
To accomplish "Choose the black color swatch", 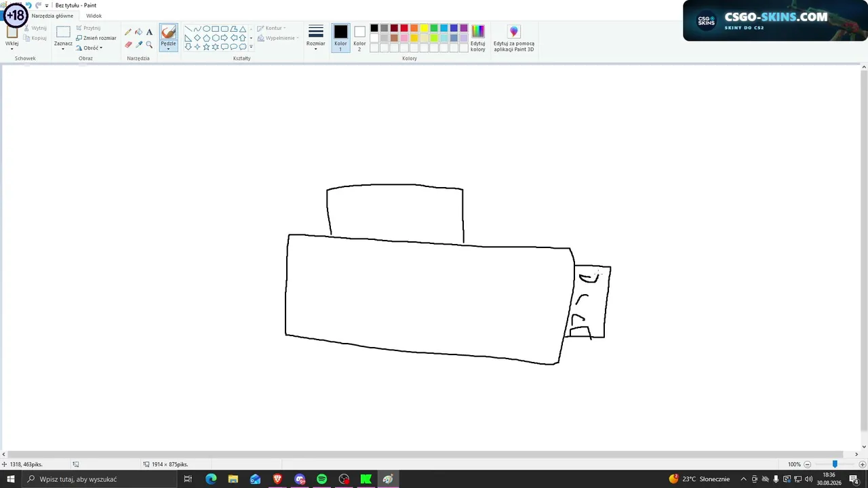I will pos(374,28).
